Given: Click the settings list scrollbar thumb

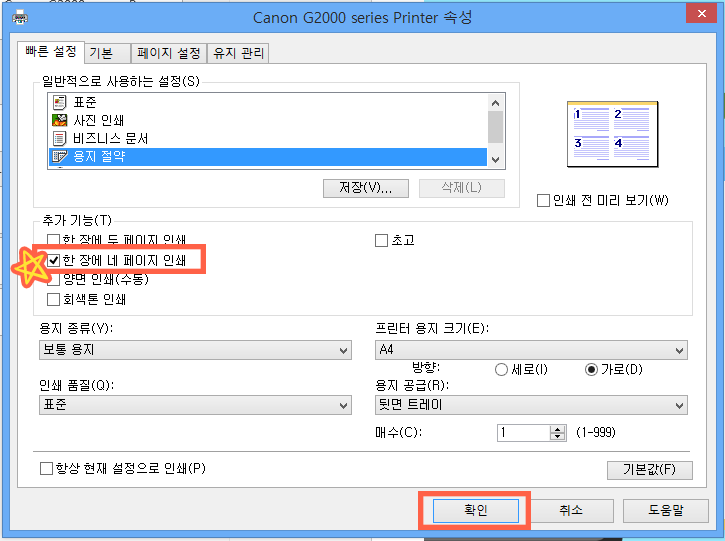Looking at the screenshot, I should [496, 127].
